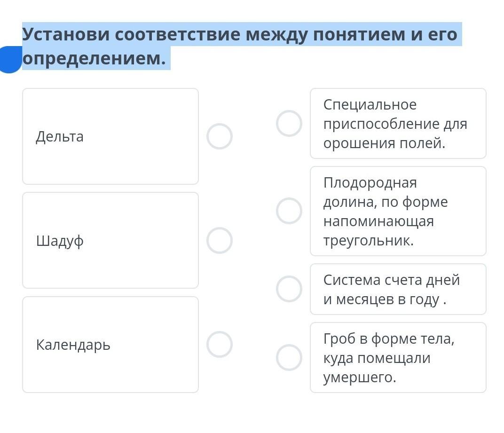Image resolution: width=504 pixels, height=433 pixels.
Task: Choose the Система счета дней и месяцев card
Action: 398,289
